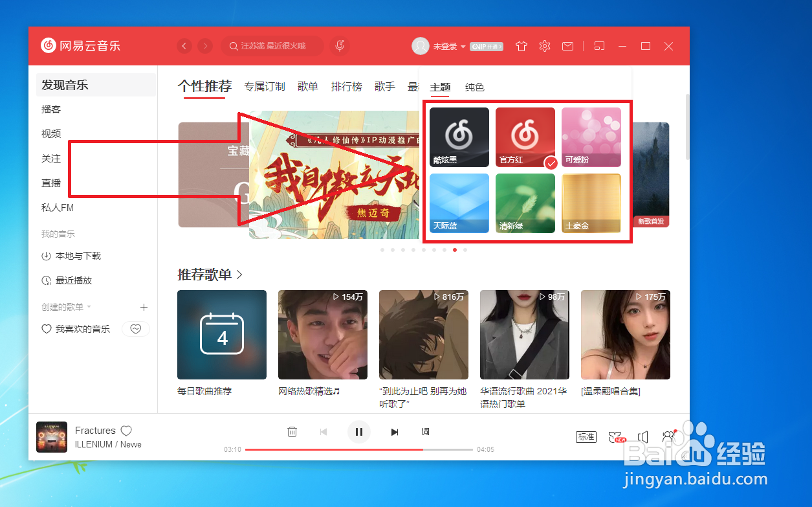Go back with the left arrow button
The width and height of the screenshot is (812, 507).
coord(185,46)
